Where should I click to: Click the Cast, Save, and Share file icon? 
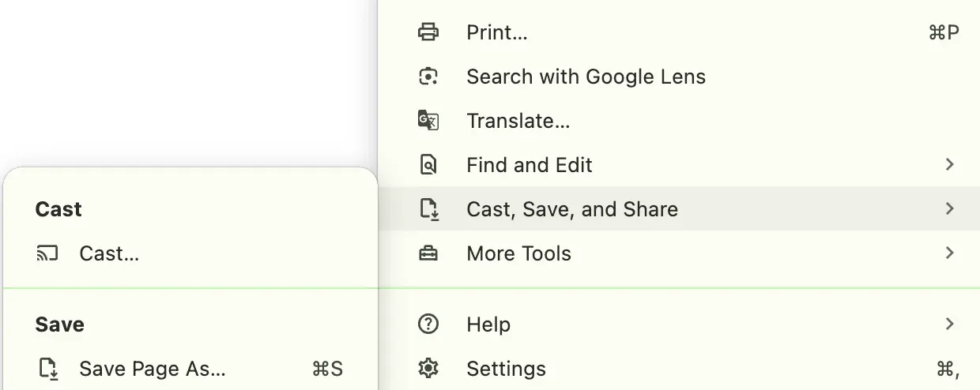(x=428, y=209)
